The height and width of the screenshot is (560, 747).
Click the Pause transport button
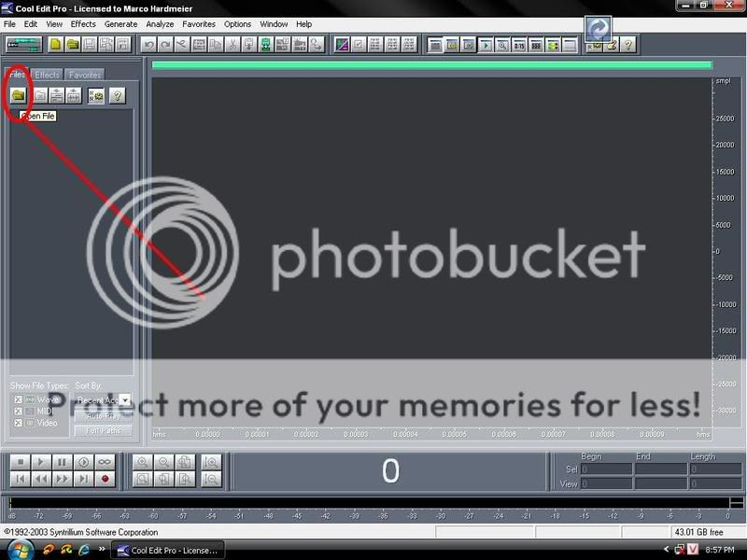coord(62,462)
